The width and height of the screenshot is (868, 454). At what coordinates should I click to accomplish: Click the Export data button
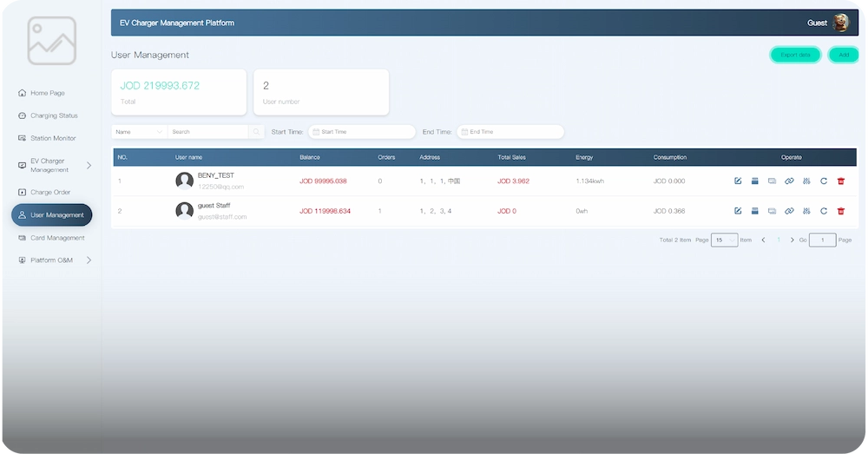point(795,55)
